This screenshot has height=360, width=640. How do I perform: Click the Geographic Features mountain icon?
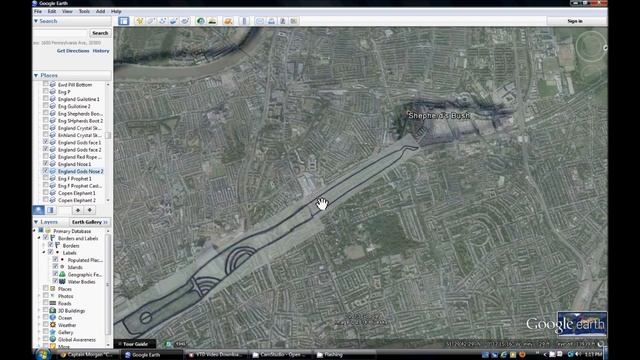(x=62, y=274)
